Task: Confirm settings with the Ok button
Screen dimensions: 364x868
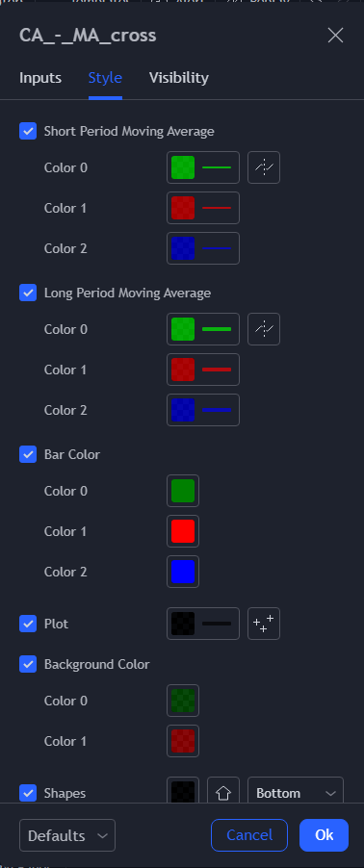Action: (x=325, y=835)
